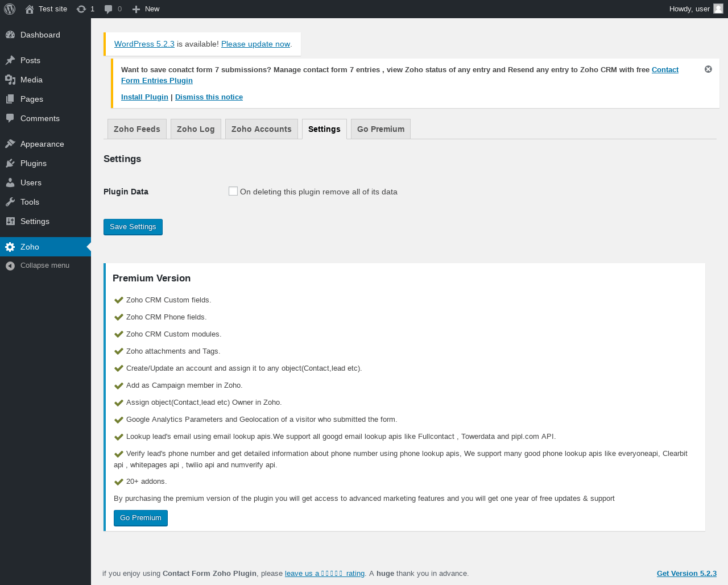Viewport: 728px width, 585px height.
Task: Open the Dashboard menu item
Action: coord(45,35)
